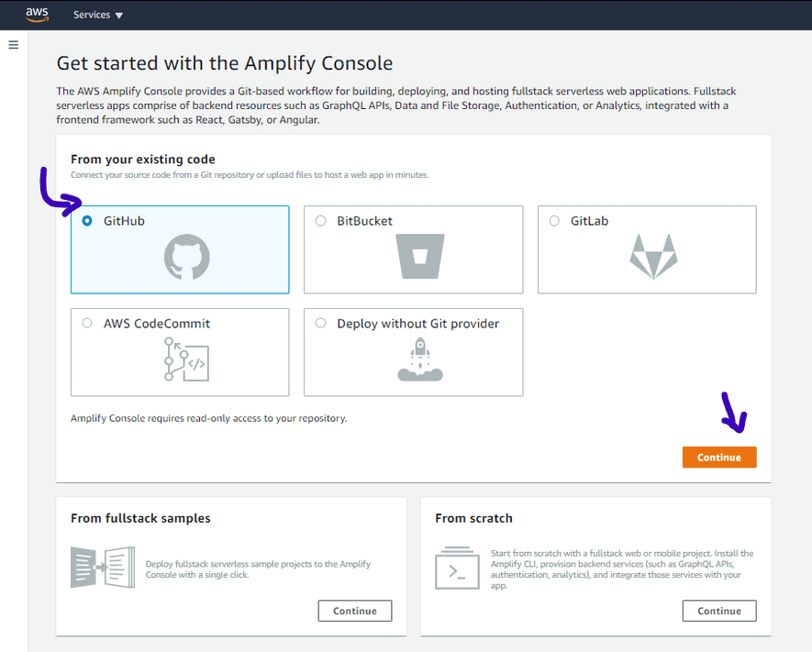Expand the Services dropdown arrow
The image size is (812, 652).
click(119, 16)
